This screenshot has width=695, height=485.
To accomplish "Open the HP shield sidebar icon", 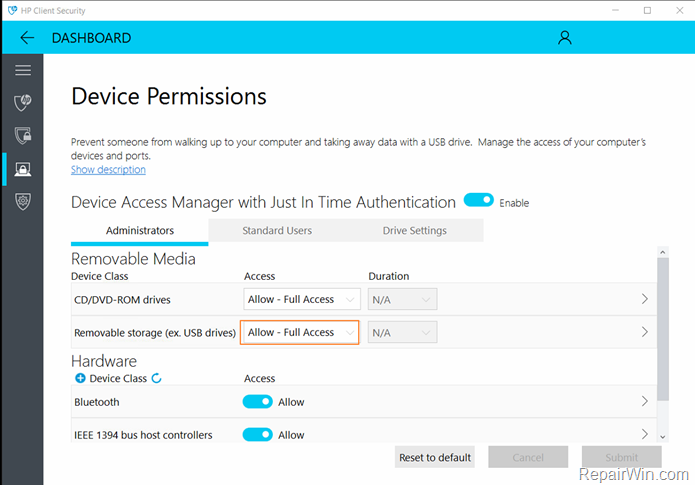I will [x=22, y=103].
